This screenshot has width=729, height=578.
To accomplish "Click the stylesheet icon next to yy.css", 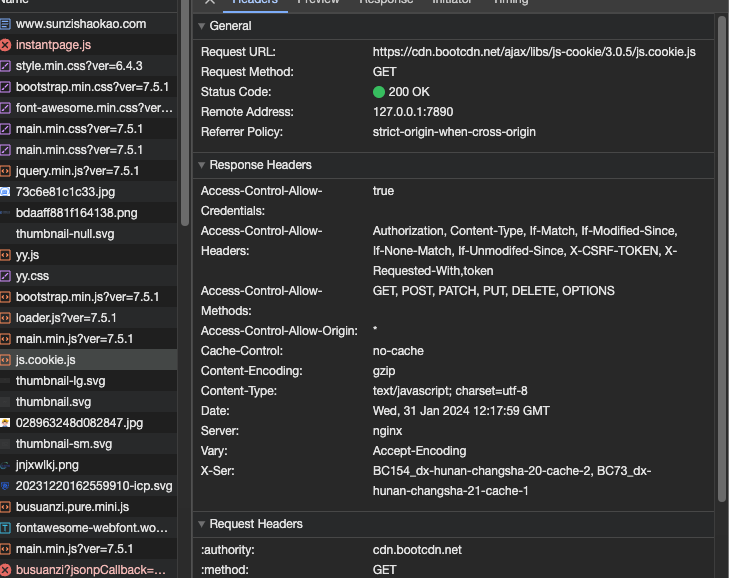I will coord(5,276).
